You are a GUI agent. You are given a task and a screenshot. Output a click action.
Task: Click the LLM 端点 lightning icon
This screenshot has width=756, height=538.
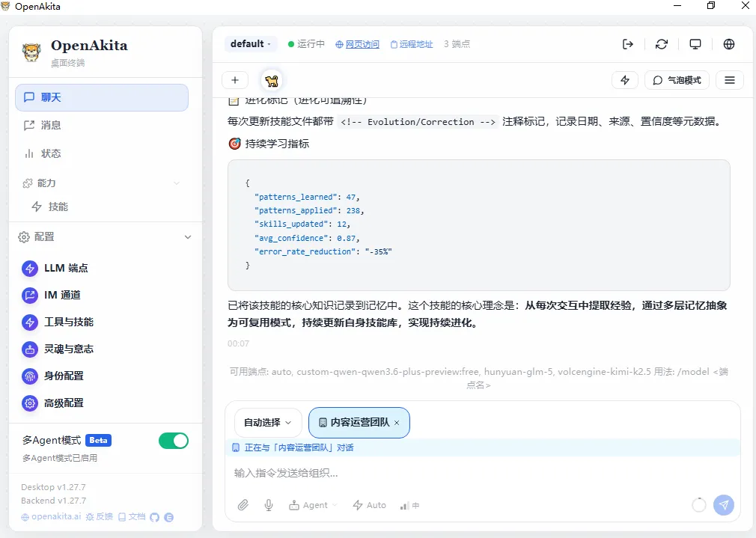[x=30, y=268]
